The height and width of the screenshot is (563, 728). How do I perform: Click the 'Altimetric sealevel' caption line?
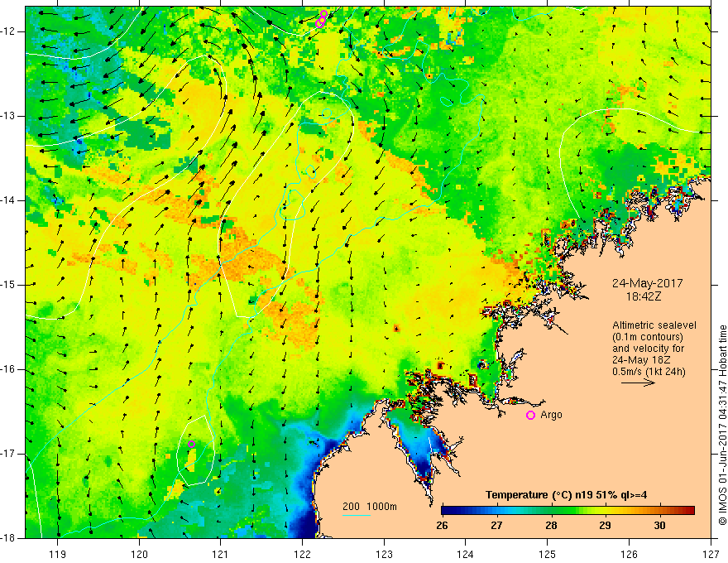654,325
